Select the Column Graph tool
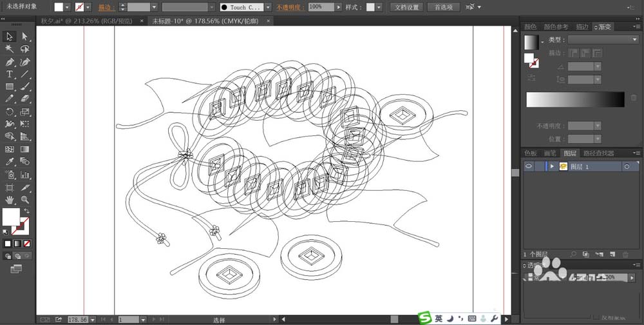The image size is (644, 325). [25, 175]
